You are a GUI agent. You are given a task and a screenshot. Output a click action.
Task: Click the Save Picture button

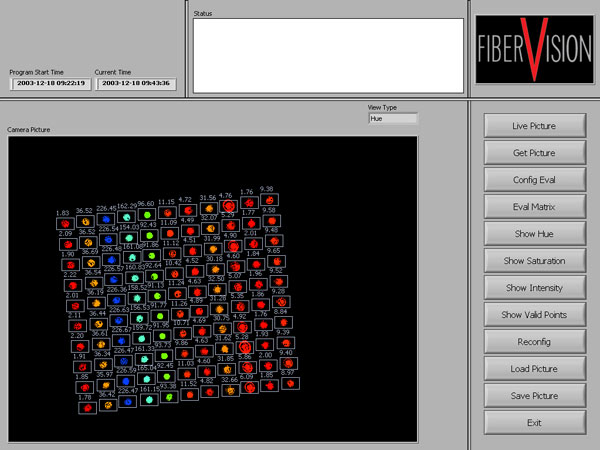533,396
